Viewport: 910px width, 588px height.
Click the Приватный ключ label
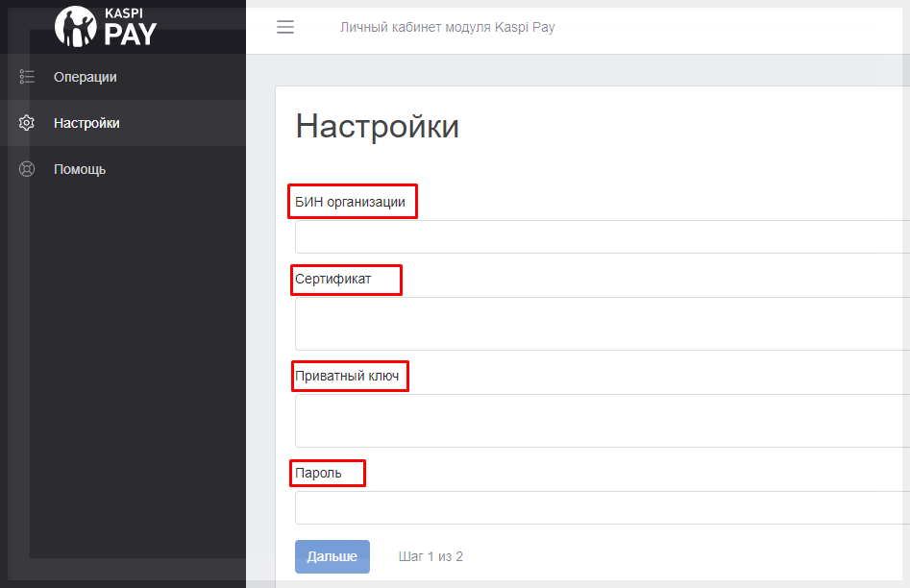[x=347, y=376]
